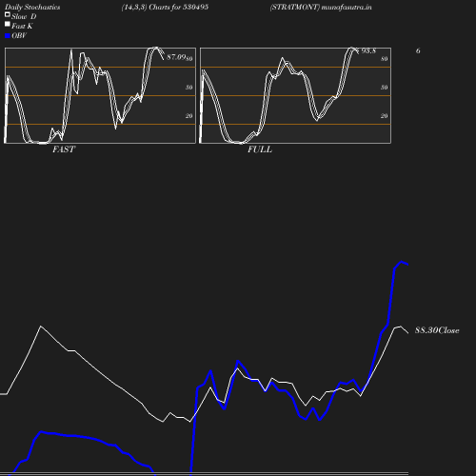Click the blue OBV legend swatch

8,36
